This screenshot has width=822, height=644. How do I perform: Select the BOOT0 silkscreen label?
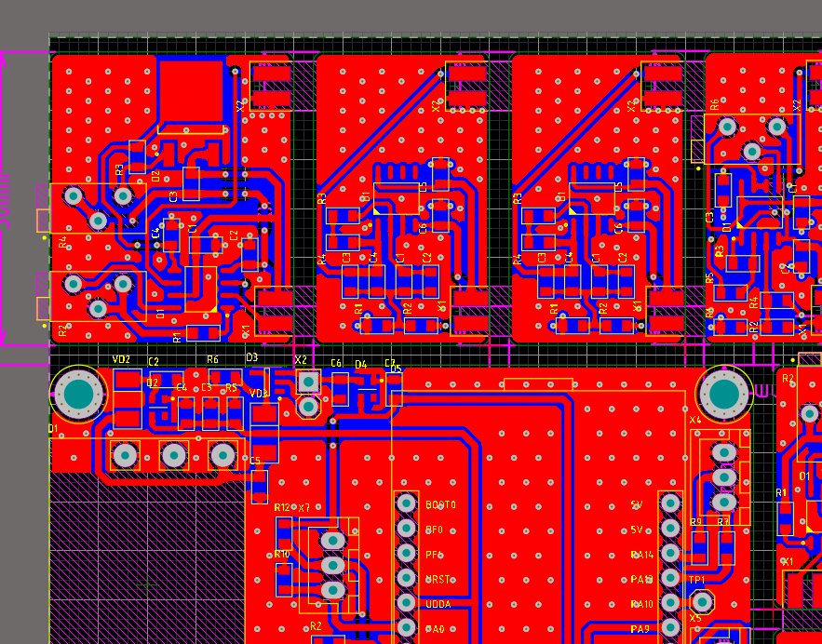[x=440, y=504]
